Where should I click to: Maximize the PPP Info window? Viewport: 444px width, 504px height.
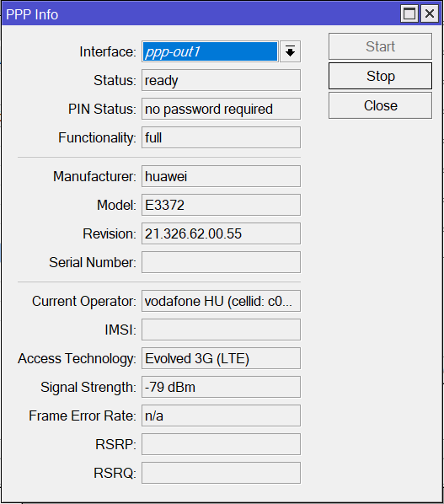coord(409,13)
